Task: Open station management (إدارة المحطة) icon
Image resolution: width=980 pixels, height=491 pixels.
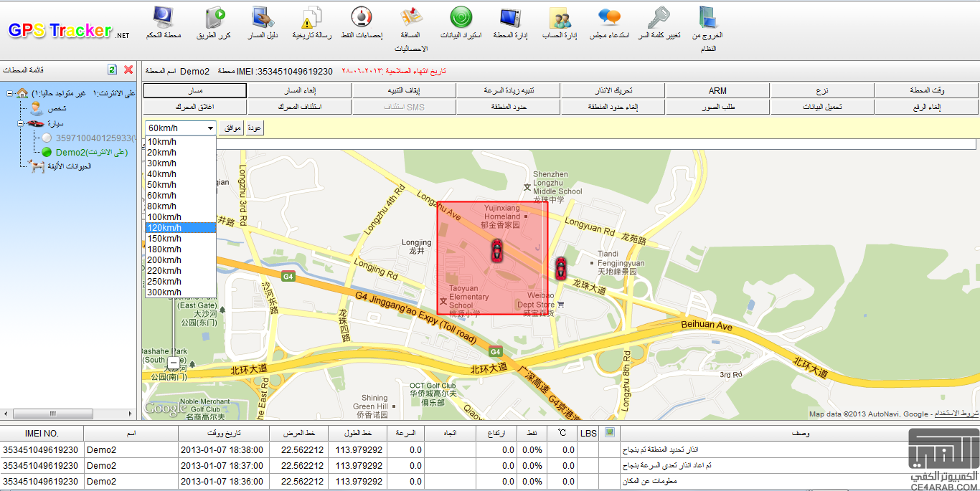Action: point(510,16)
